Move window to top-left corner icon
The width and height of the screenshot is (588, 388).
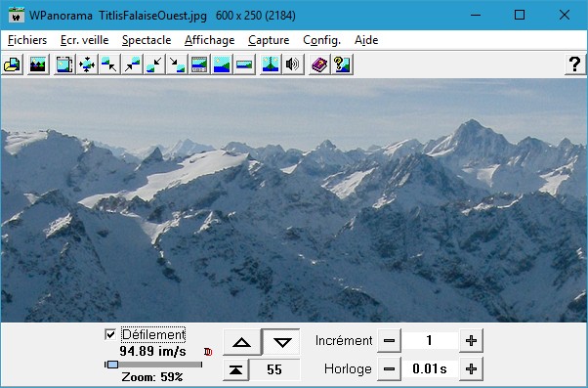(109, 65)
